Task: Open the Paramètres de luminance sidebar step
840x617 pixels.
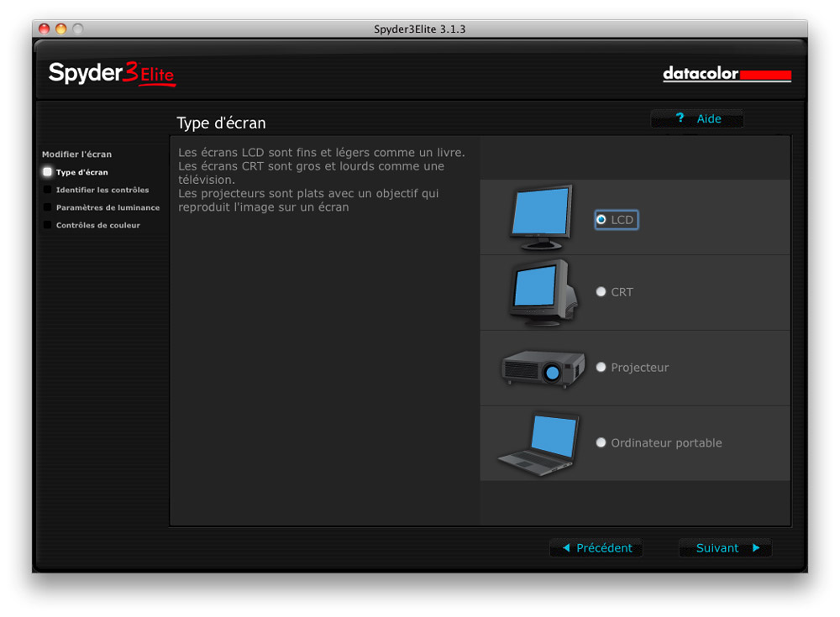Action: coord(108,208)
